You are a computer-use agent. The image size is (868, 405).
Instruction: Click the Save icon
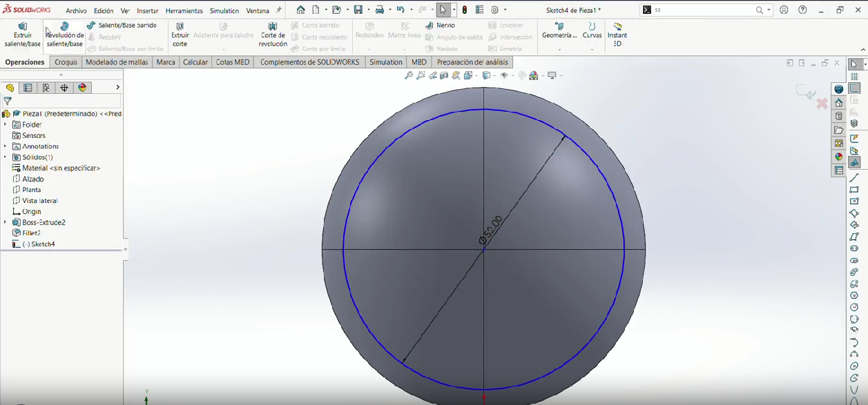coord(358,10)
